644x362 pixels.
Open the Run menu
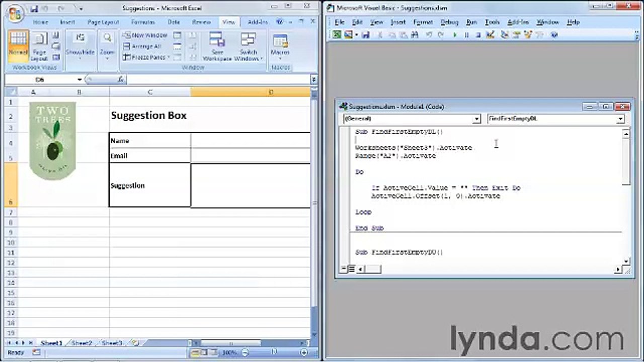(x=471, y=22)
